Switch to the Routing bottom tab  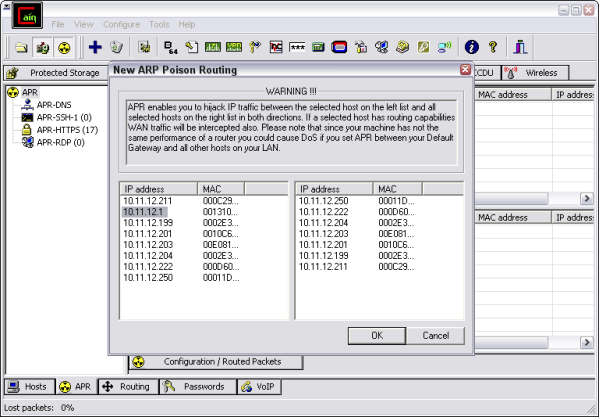coord(129,387)
